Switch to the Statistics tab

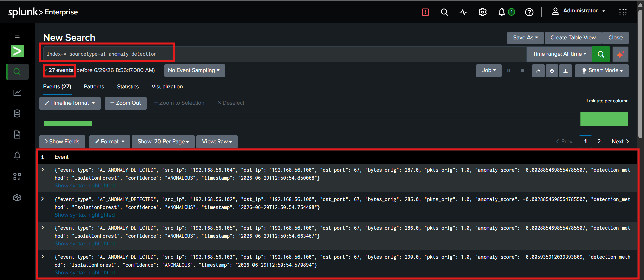click(128, 87)
